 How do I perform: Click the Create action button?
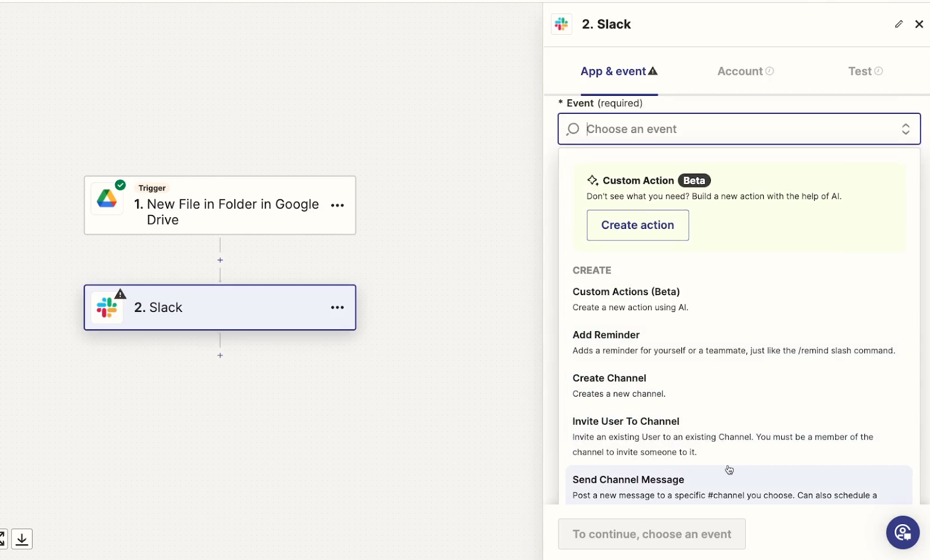[638, 225]
